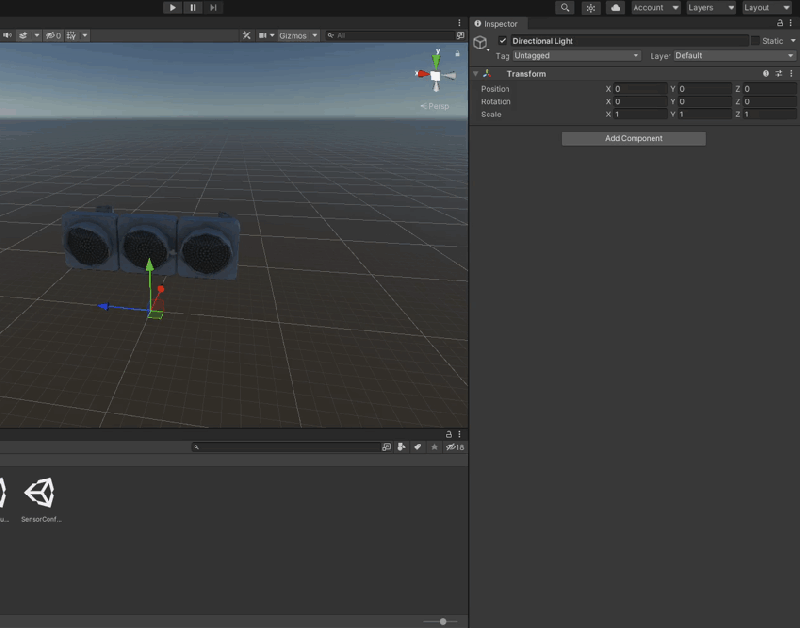800x628 pixels.
Task: Set Position X field of the Transform
Action: point(640,88)
